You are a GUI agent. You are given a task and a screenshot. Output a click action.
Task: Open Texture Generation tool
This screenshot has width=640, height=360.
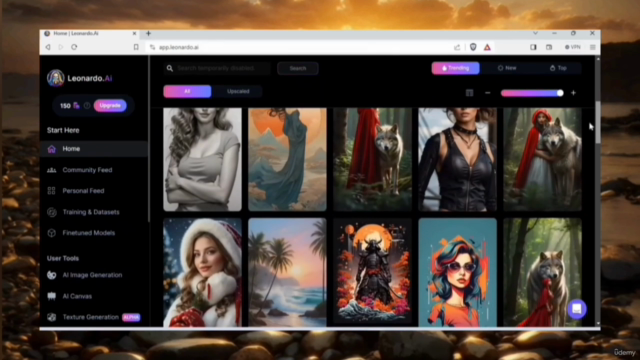(90, 317)
